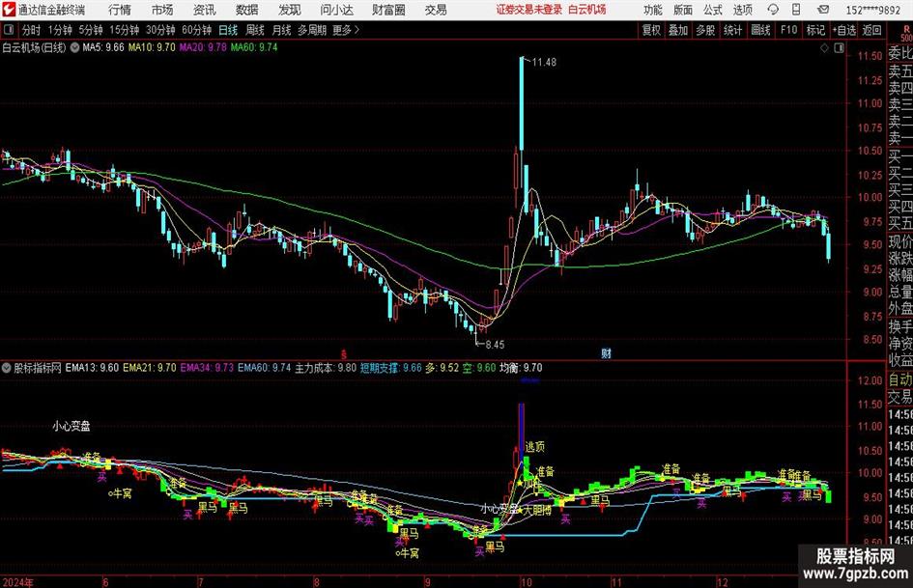
Task: Expand the 更多 periods chevron
Action: [357, 30]
